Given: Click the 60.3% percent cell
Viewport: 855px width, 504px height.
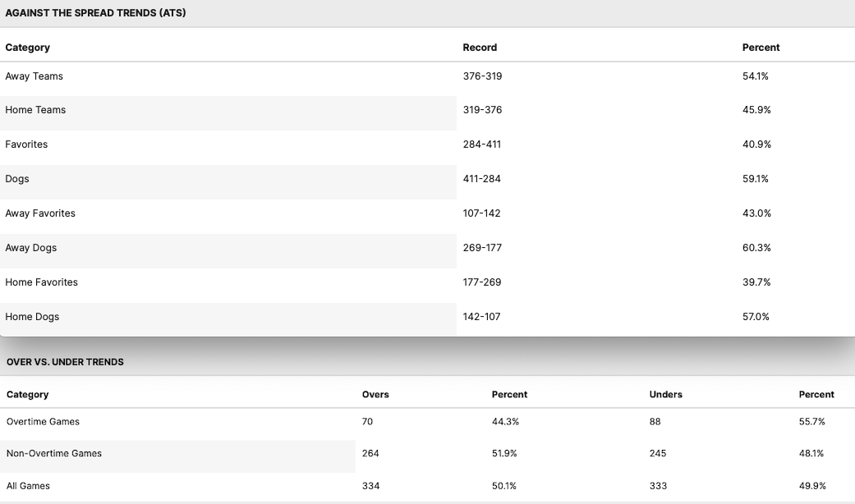Looking at the screenshot, I should tap(756, 248).
